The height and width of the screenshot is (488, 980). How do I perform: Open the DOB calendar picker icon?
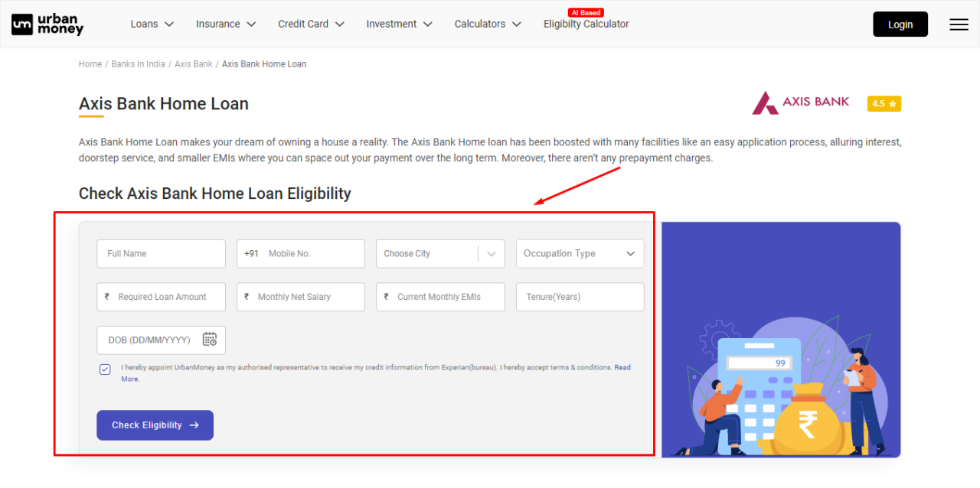tap(210, 339)
